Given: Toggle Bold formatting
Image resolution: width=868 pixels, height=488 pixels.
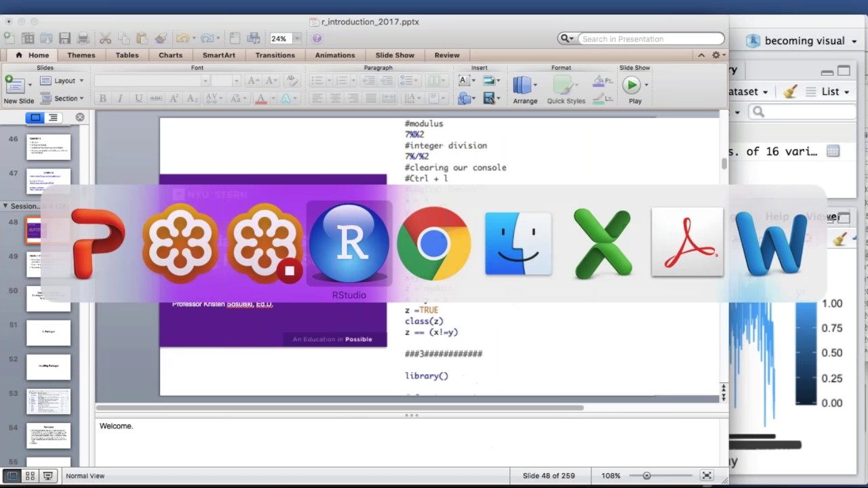Looking at the screenshot, I should [x=102, y=98].
